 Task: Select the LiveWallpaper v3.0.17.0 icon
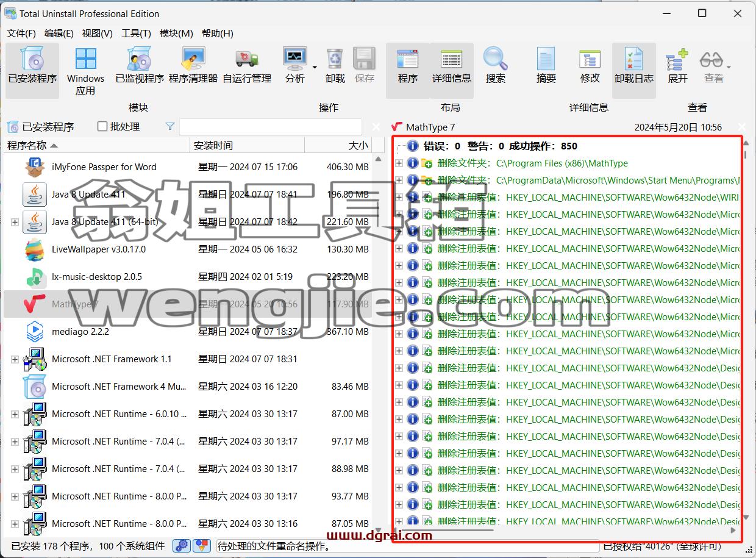coord(35,249)
